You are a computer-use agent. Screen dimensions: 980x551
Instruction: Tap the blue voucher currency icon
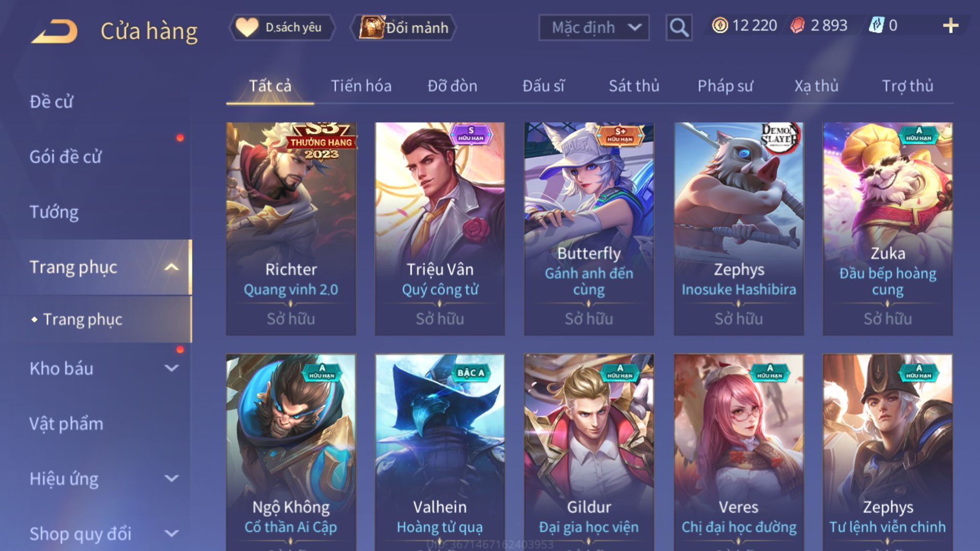coord(876,26)
